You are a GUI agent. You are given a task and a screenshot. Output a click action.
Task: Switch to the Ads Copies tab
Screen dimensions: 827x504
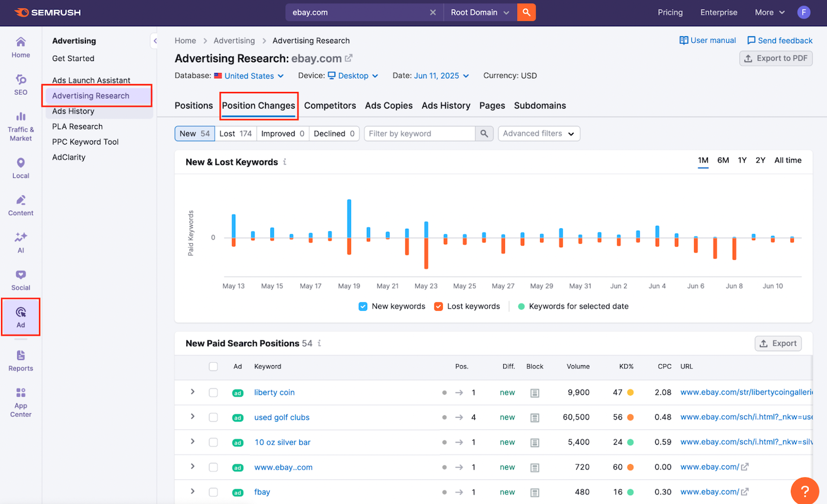388,106
